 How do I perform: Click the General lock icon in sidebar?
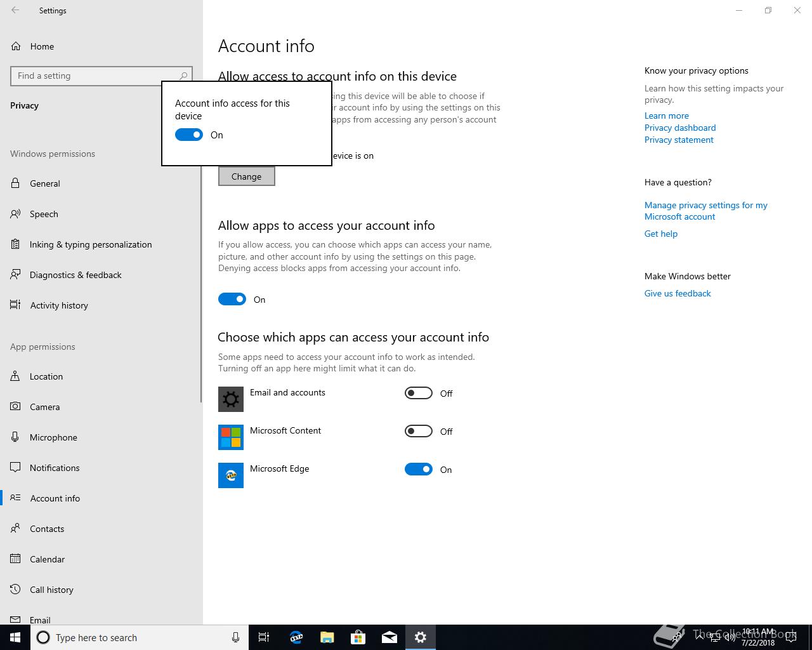(15, 183)
